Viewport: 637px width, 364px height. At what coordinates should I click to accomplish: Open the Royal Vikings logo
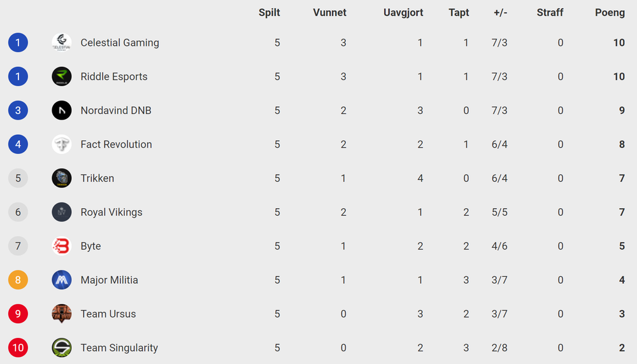(62, 213)
